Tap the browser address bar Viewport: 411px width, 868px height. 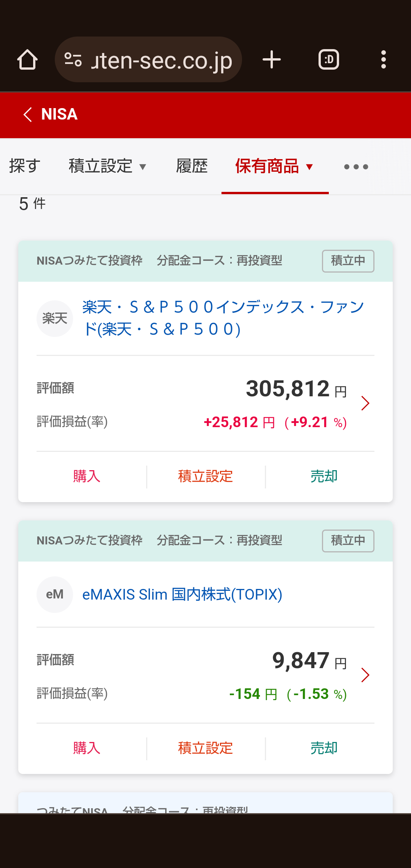click(160, 60)
